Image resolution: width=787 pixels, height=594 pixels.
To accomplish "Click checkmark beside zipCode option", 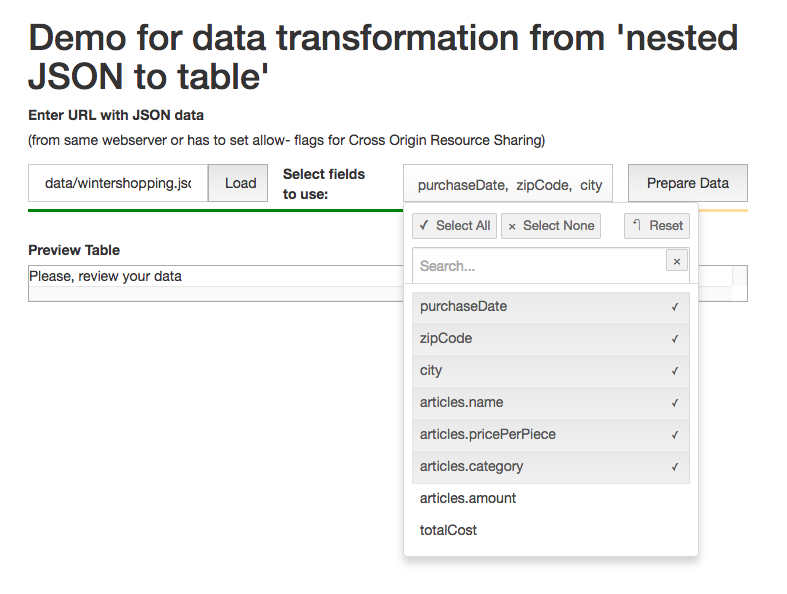I will pos(675,339).
